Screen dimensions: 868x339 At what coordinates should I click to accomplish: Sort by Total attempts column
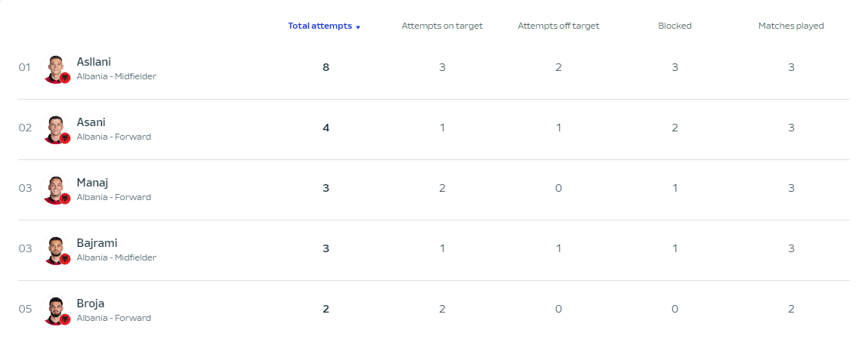click(x=320, y=26)
